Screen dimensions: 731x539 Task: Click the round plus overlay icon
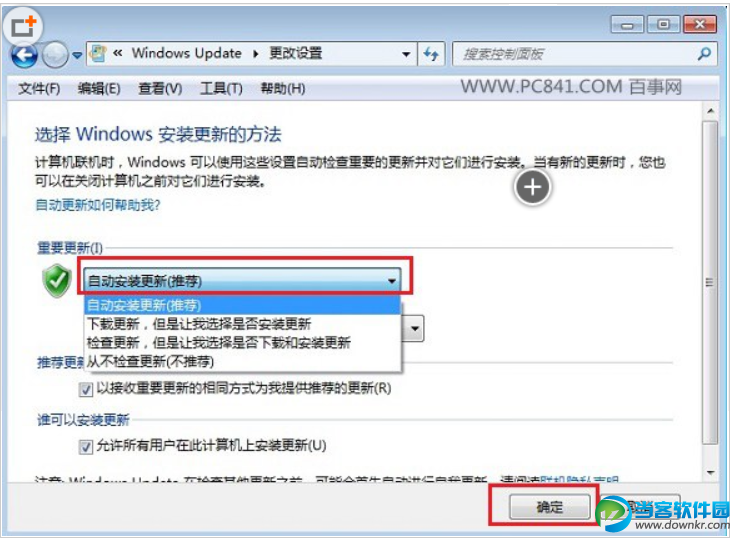532,187
